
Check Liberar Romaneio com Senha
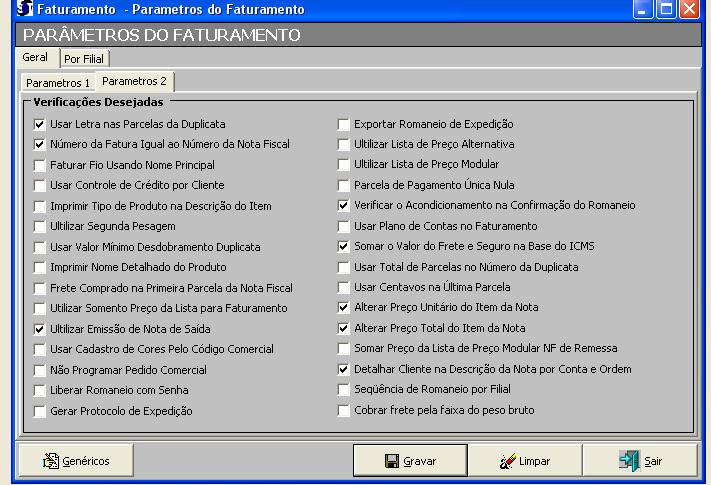coord(40,390)
